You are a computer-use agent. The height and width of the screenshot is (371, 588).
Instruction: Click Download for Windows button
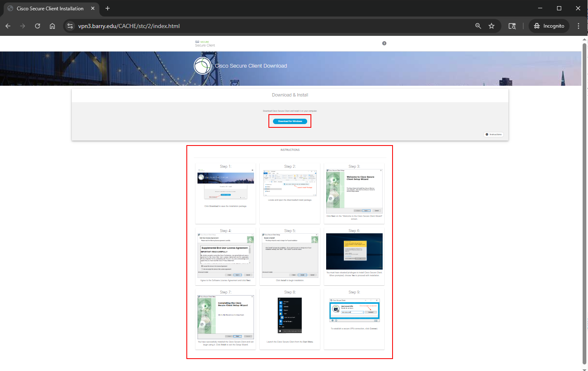290,121
